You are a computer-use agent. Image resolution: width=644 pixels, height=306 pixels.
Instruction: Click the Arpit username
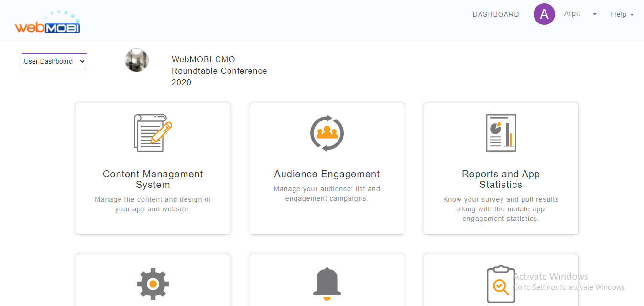pyautogui.click(x=572, y=14)
